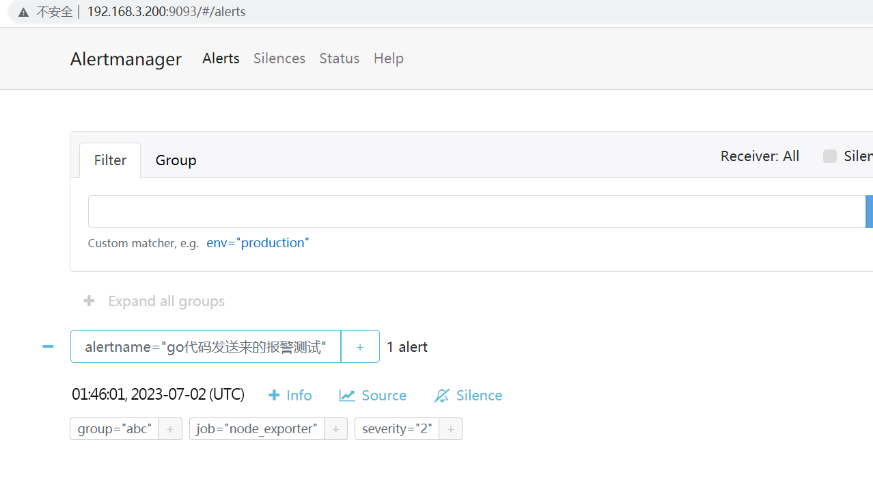
Task: Click the blue add-filter button at input end
Action: tap(869, 212)
